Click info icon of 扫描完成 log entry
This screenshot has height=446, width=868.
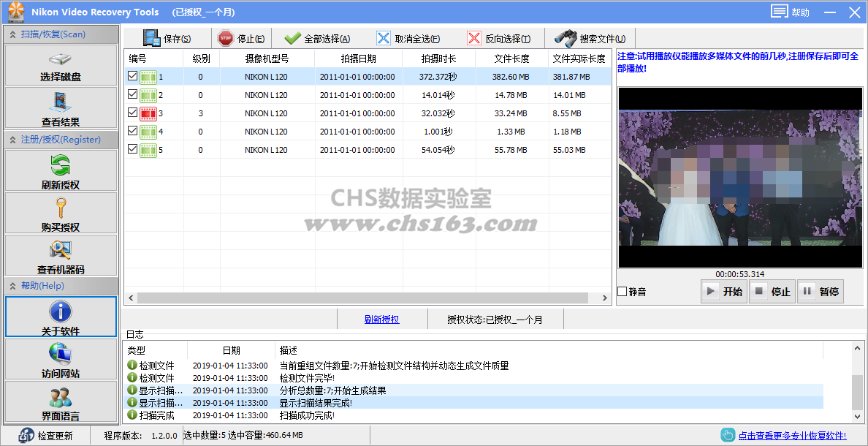pyautogui.click(x=132, y=415)
